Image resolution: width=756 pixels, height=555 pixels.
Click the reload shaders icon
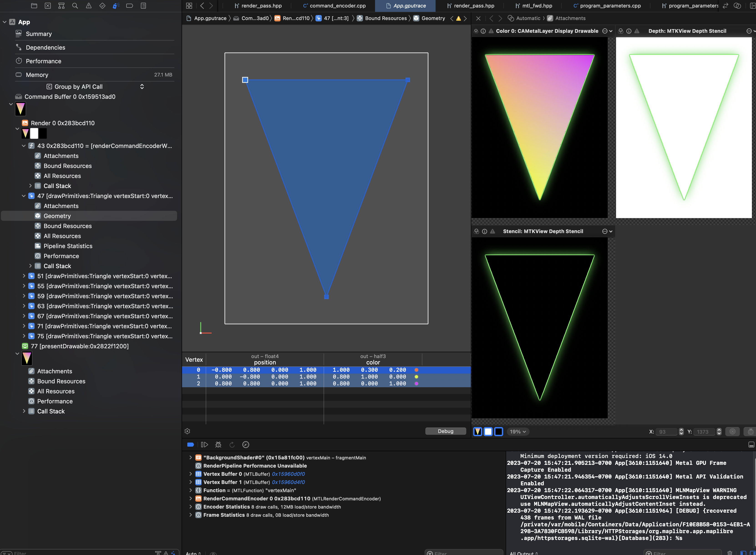pos(232,444)
